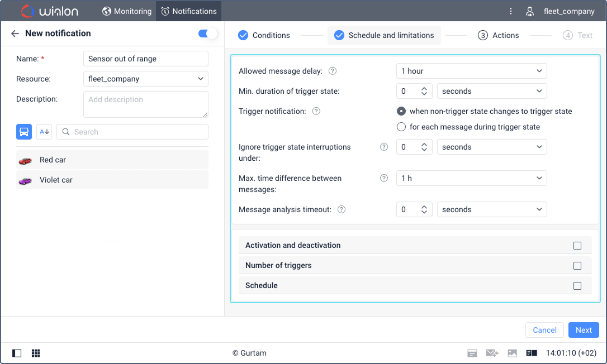The width and height of the screenshot is (607, 364).
Task: Click the back arrow beside New notification
Action: coord(15,33)
